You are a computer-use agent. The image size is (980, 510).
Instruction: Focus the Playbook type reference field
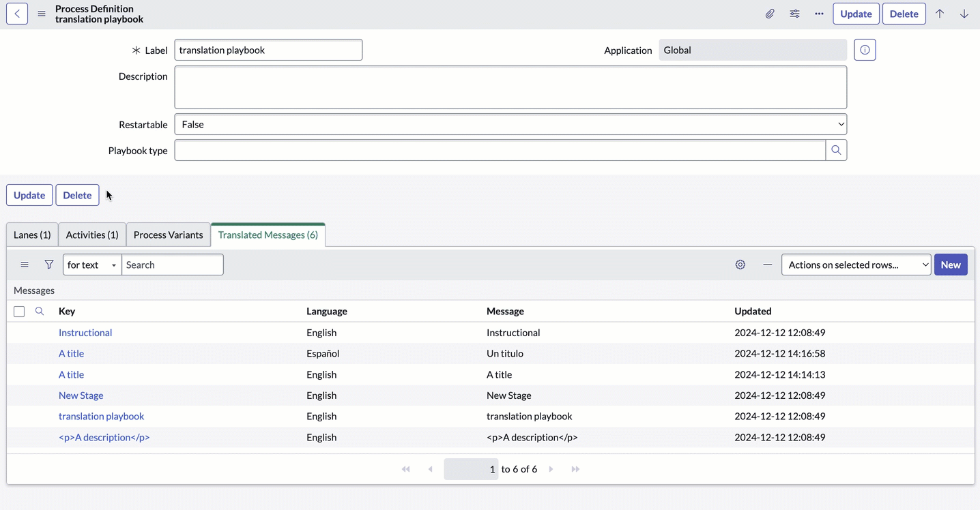(500, 150)
